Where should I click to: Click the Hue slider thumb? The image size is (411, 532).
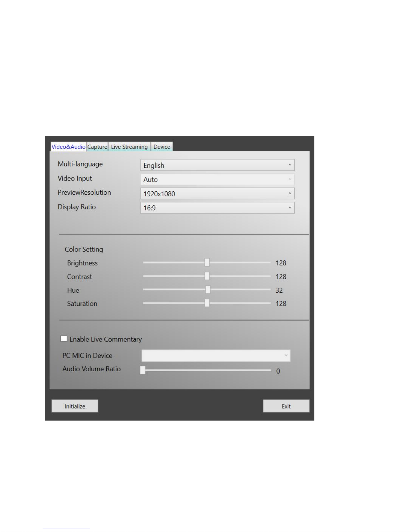208,289
